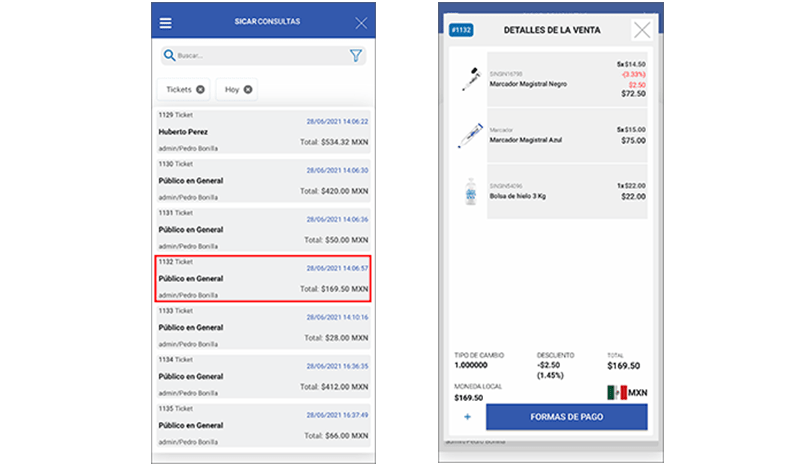Viewport: 810px width, 470px height.
Task: Open ticket 1130 totaling $420.00 MXN
Action: (x=263, y=181)
